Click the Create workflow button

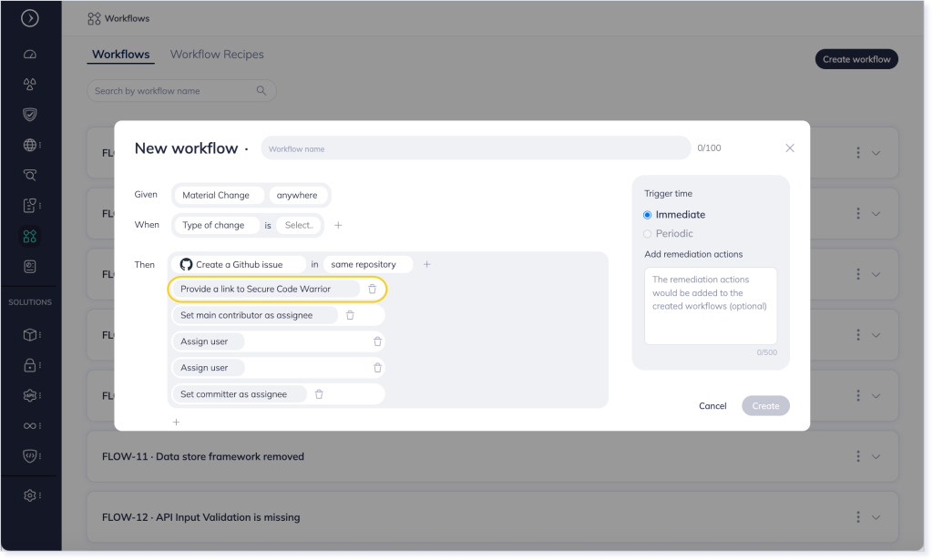(856, 59)
